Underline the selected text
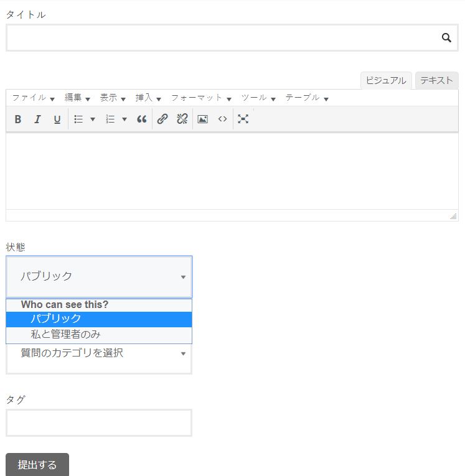Viewport: 465px width, 476px height. click(57, 119)
